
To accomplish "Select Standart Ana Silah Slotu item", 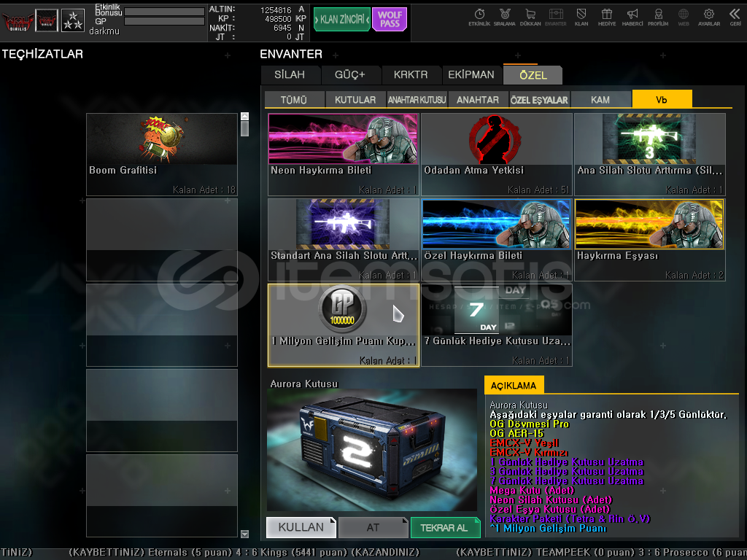I will 343,239.
